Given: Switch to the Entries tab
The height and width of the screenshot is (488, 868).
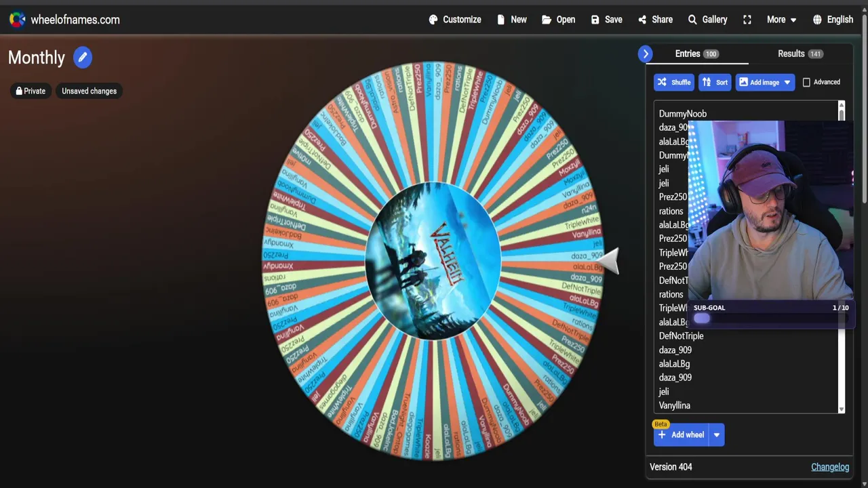Looking at the screenshot, I should tap(696, 54).
